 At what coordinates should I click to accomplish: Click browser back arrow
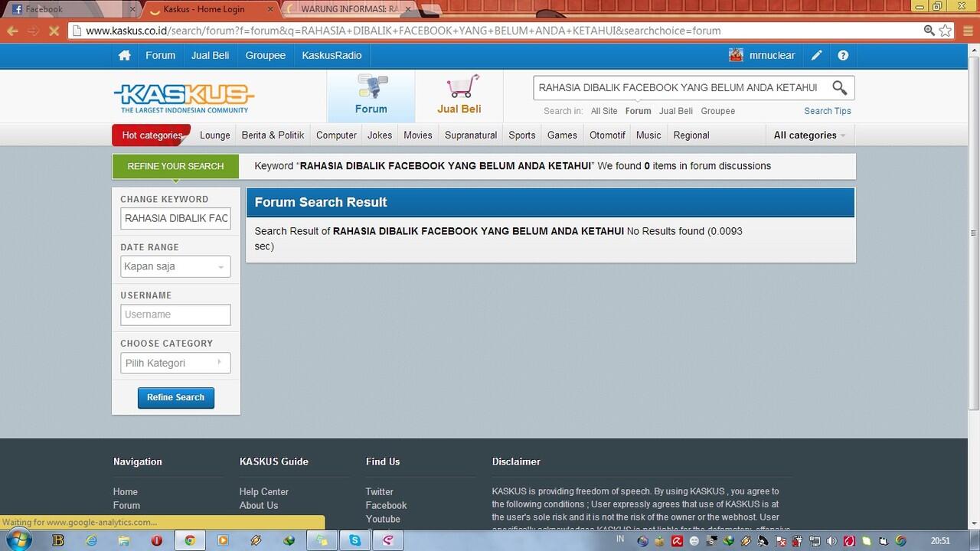pyautogui.click(x=12, y=31)
